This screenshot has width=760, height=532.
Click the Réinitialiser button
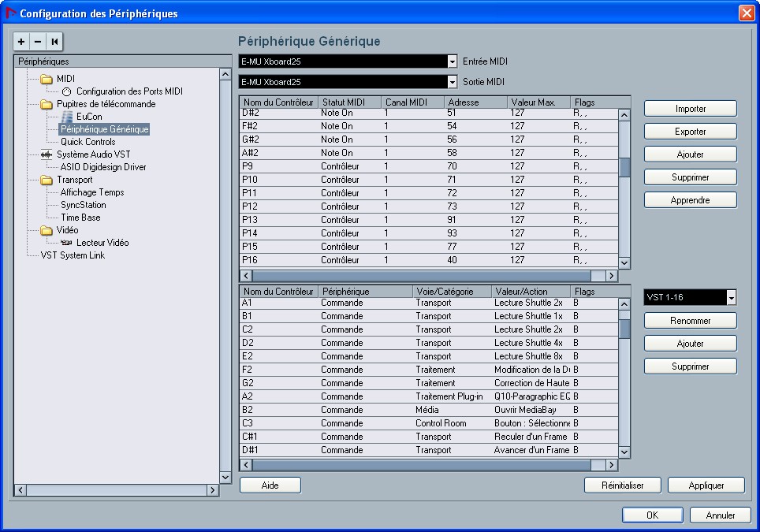(622, 485)
